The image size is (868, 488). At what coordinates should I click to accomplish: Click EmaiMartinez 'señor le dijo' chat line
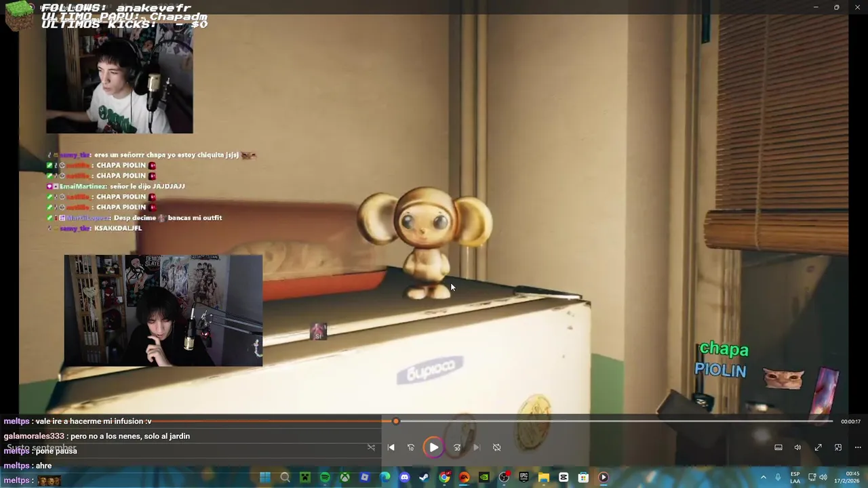point(116,186)
